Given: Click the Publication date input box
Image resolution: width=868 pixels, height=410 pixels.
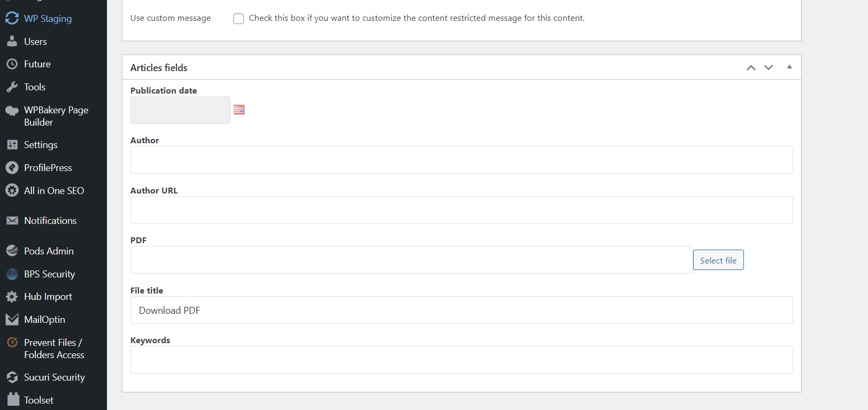Looking at the screenshot, I should tap(180, 110).
